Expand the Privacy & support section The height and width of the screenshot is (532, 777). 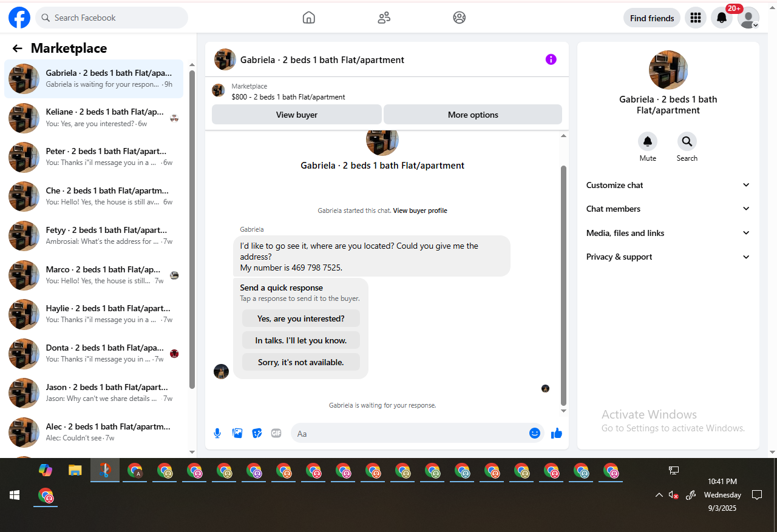point(668,257)
